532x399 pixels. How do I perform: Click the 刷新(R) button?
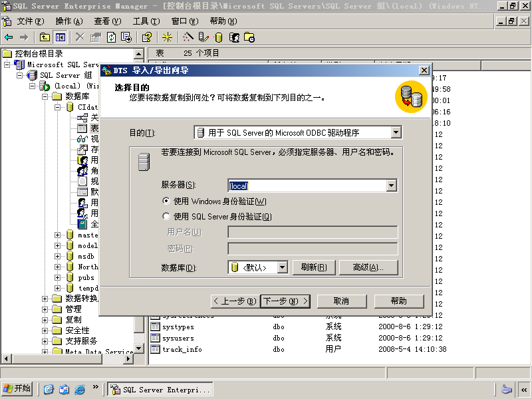[314, 267]
